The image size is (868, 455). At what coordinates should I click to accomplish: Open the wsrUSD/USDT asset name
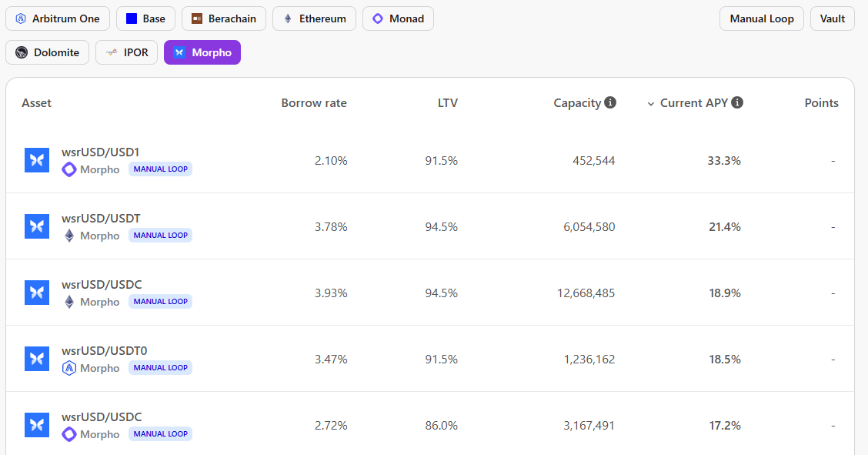tap(101, 219)
